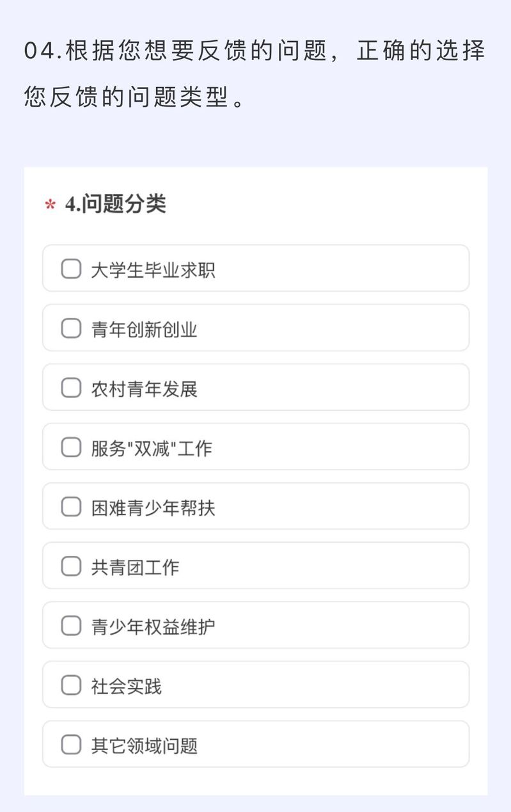Viewport: 511px width, 812px height.
Task: Click the 青年创新创业 option label
Action: point(144,329)
